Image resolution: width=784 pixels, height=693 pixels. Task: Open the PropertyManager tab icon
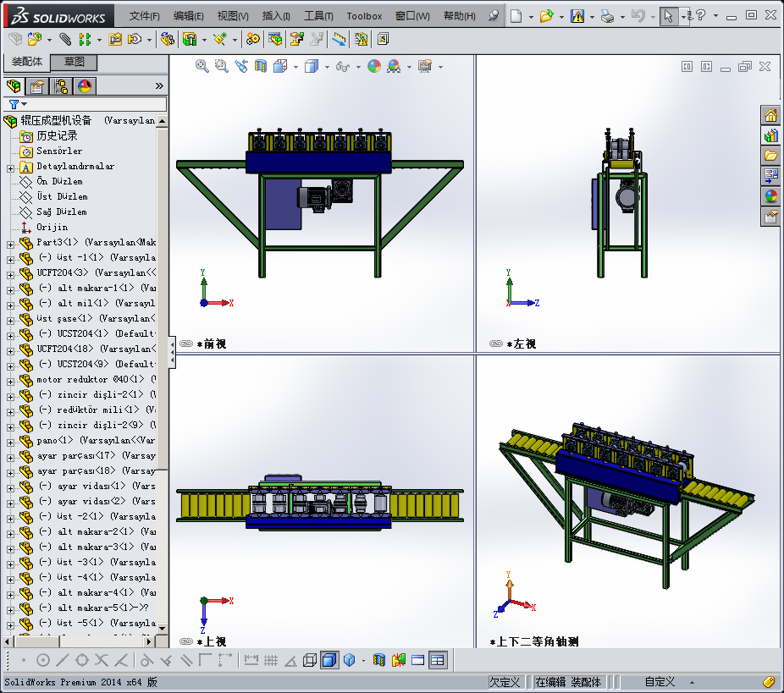(37, 86)
